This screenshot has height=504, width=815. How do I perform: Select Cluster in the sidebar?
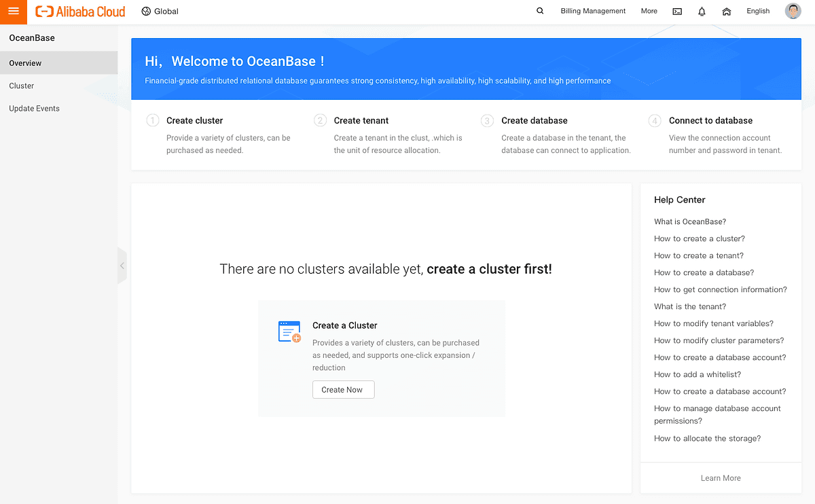(58, 86)
